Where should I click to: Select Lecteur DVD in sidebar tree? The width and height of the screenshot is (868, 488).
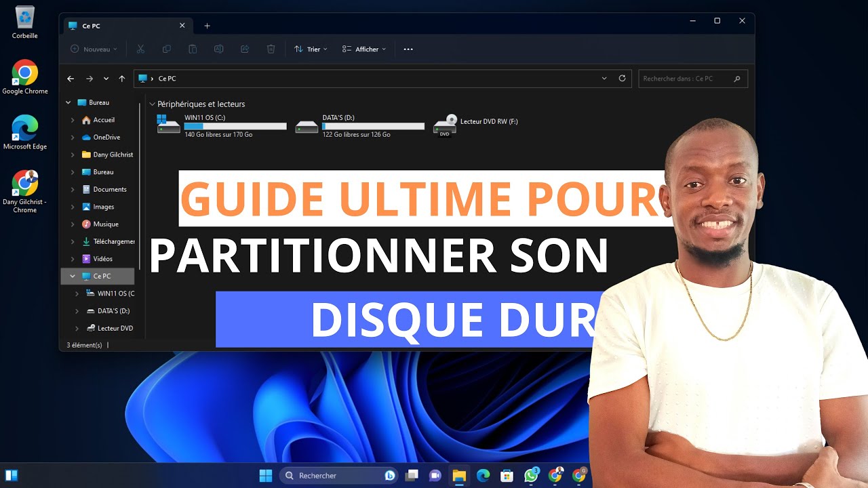[x=109, y=328]
